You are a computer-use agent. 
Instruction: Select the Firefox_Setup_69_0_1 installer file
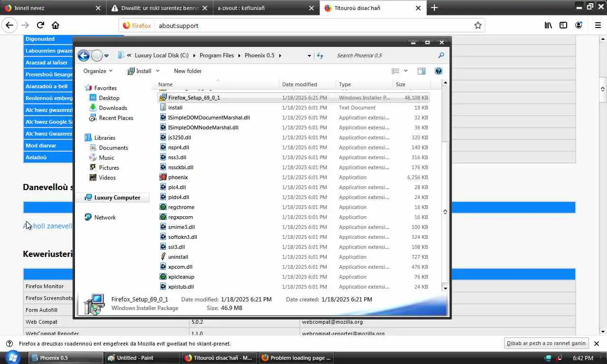(x=293, y=98)
